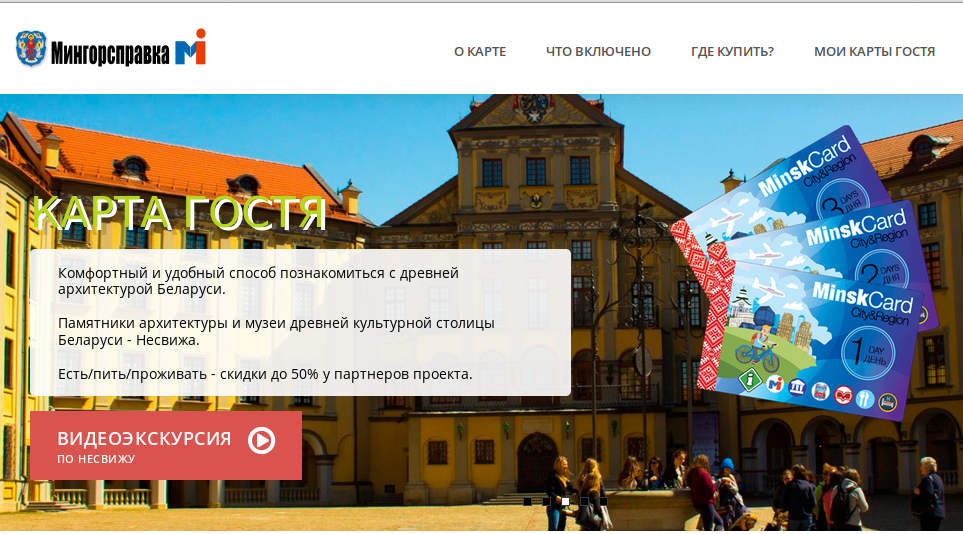The width and height of the screenshot is (963, 534).
Task: Select the first carousel slide dot
Action: click(x=527, y=501)
